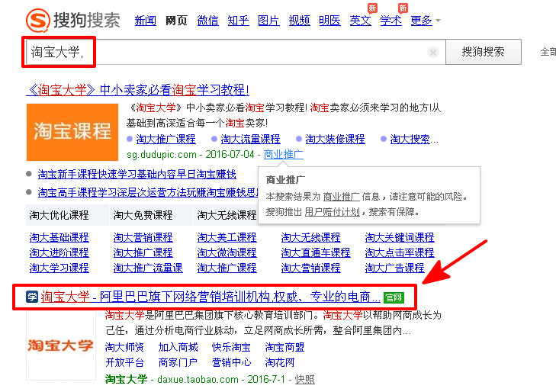The image size is (556, 392).
Task: View the 快照 cached page link
Action: tap(305, 380)
